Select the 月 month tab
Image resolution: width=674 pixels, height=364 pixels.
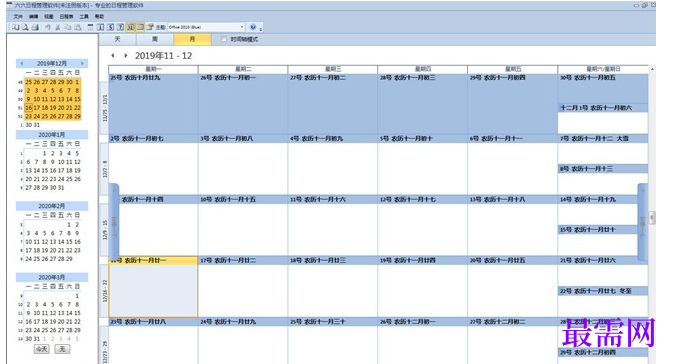pyautogui.click(x=192, y=39)
